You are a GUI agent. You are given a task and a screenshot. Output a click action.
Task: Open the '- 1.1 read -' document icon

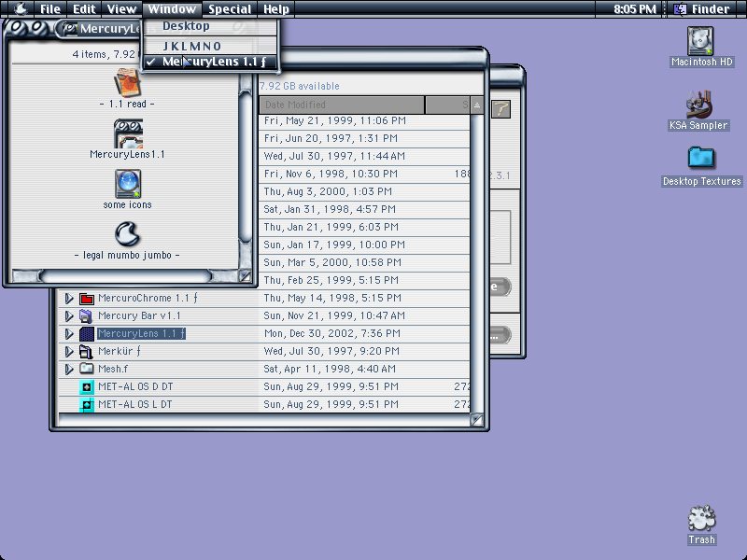click(x=127, y=83)
